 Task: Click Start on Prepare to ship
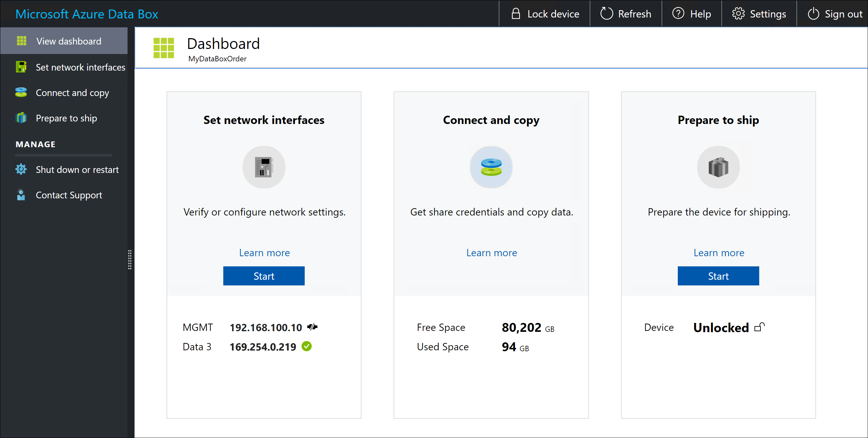718,276
